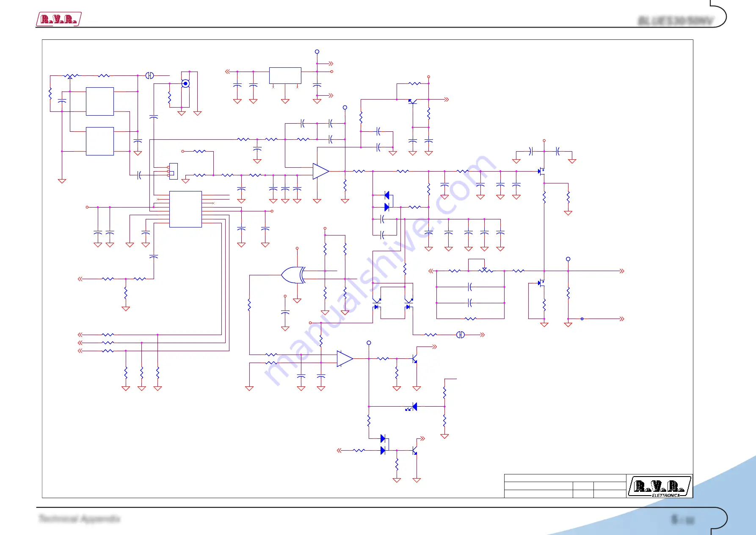This screenshot has height=535, width=756.
Task: Click the page number in the footer
Action: coord(683,519)
